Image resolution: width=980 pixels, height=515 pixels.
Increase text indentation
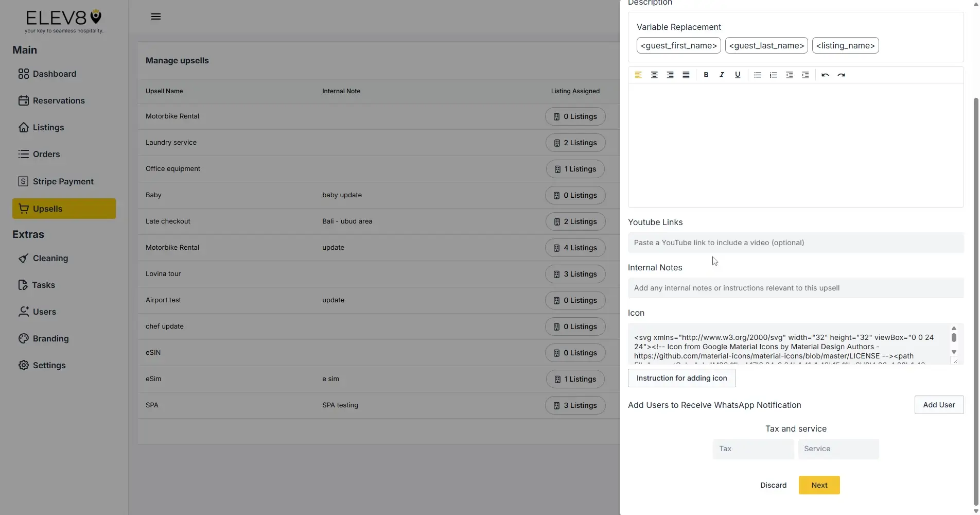[804, 75]
